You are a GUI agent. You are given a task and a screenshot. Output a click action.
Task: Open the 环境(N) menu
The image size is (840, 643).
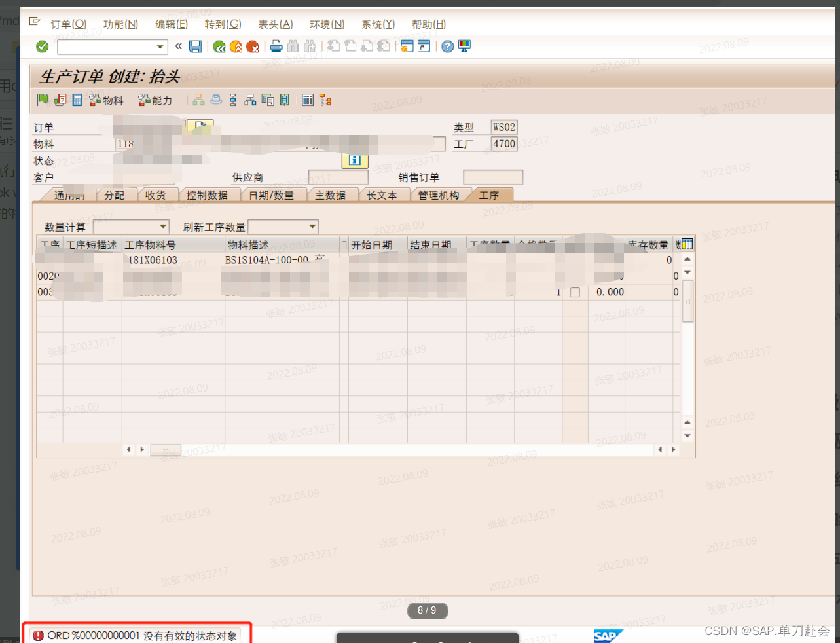point(327,24)
